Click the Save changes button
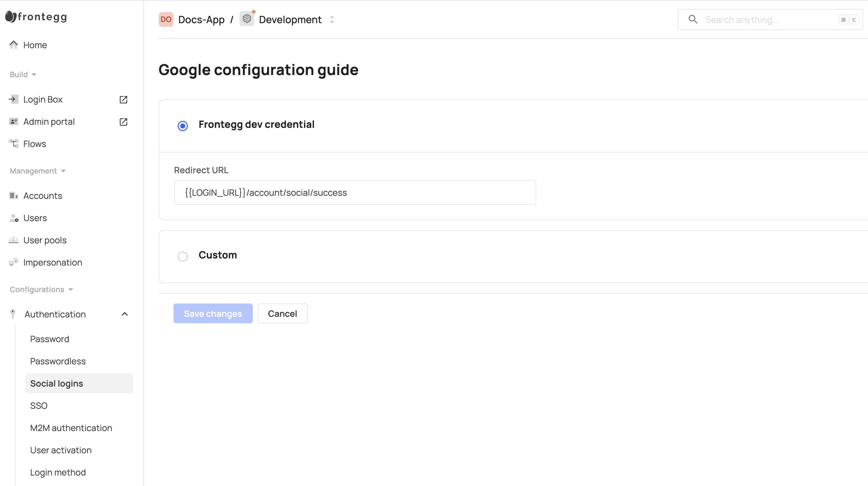The width and height of the screenshot is (868, 486). (x=213, y=313)
